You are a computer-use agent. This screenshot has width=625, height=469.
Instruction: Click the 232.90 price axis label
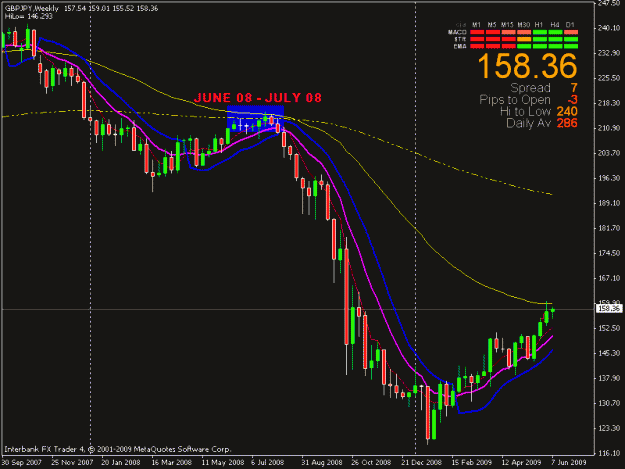pyautogui.click(x=609, y=53)
